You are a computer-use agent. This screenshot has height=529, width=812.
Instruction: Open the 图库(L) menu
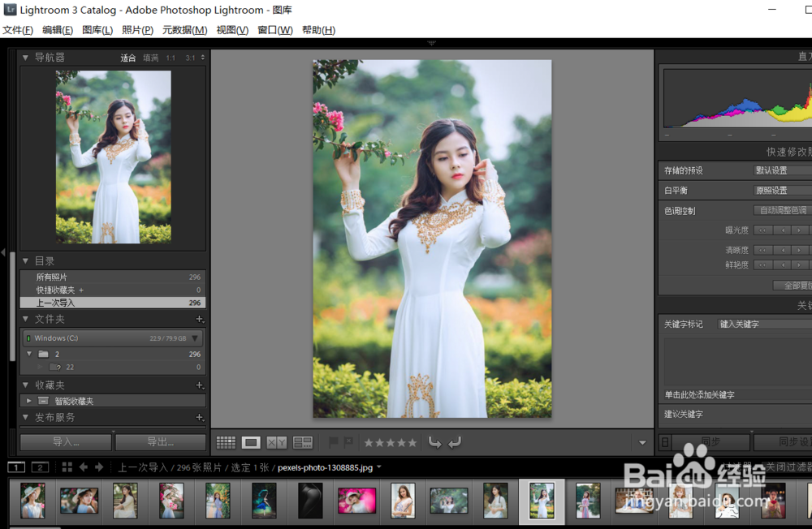tap(97, 30)
